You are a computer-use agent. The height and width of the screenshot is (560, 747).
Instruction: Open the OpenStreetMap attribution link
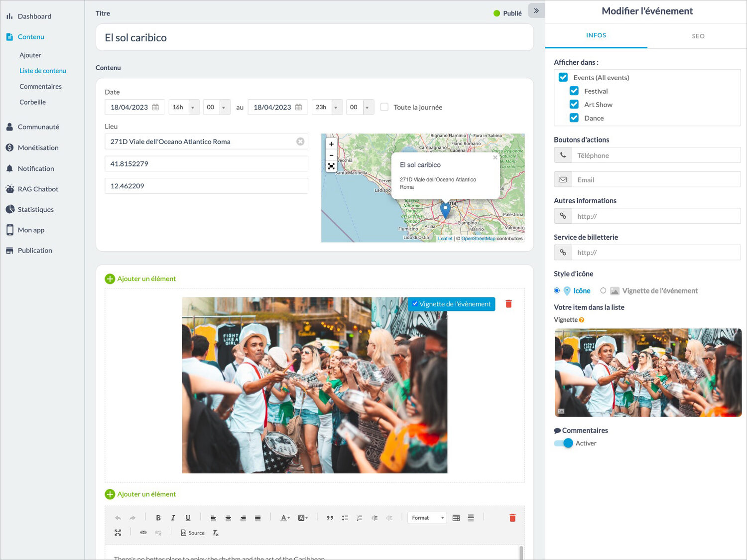pos(478,239)
